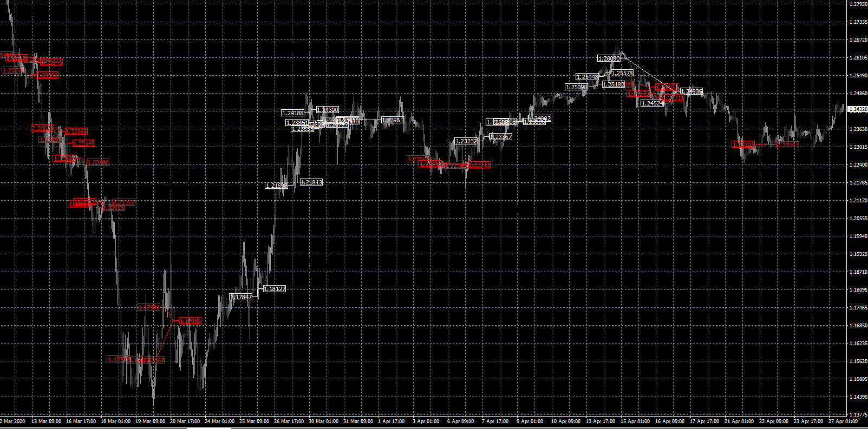Image resolution: width=868 pixels, height=429 pixels.
Task: Click the 20 Mar 17:00 time label
Action: [185, 421]
